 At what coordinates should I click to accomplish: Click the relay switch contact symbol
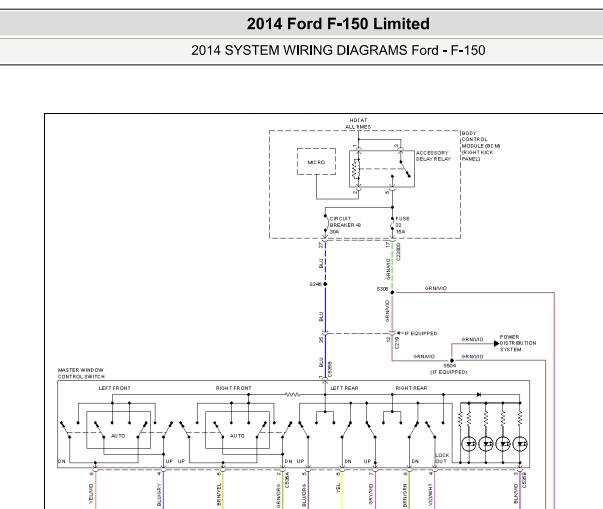coord(405,168)
